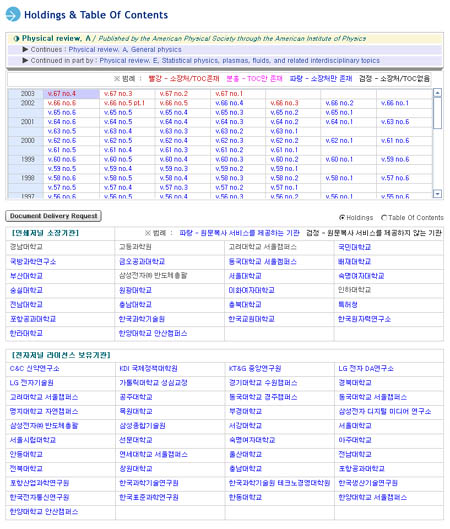Image resolution: width=450 pixels, height=529 pixels.
Task: Open the 원광대학교 link
Action: point(136,290)
